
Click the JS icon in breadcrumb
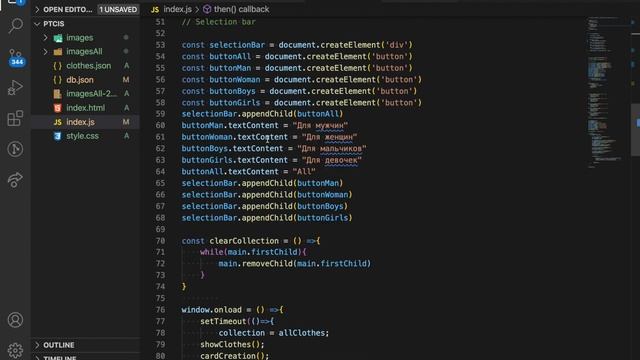pos(155,9)
